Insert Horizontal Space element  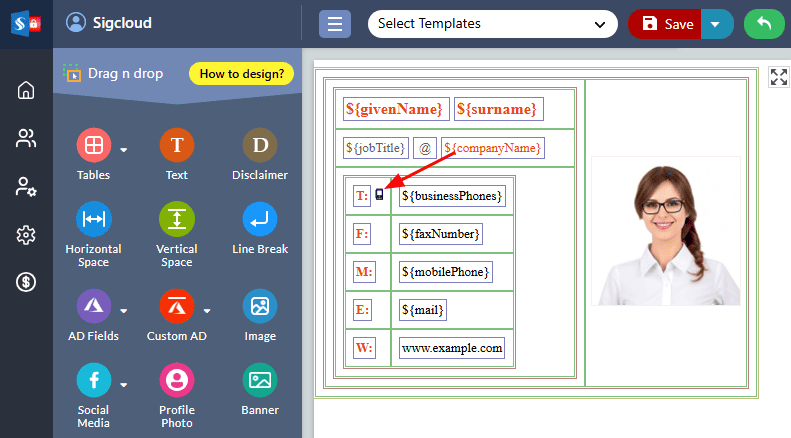(93, 219)
